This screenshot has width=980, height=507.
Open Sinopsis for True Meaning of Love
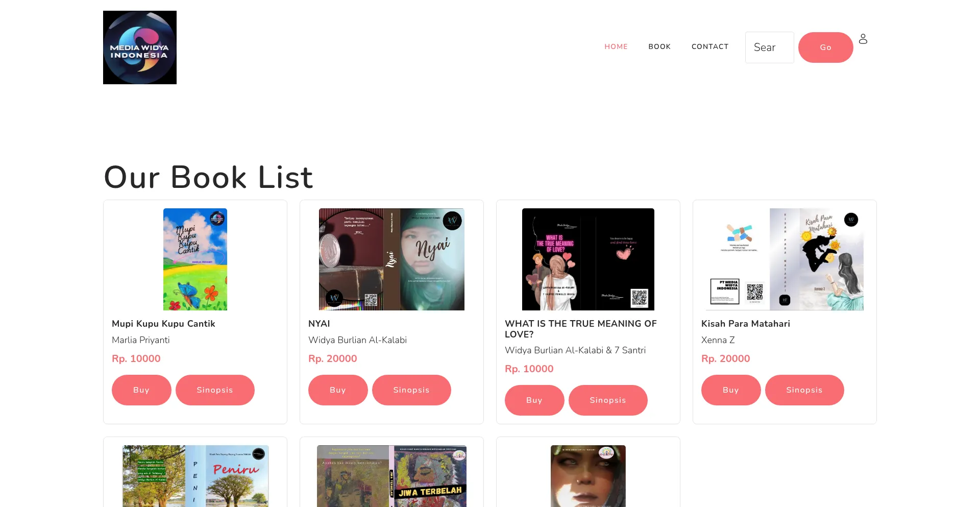(608, 400)
